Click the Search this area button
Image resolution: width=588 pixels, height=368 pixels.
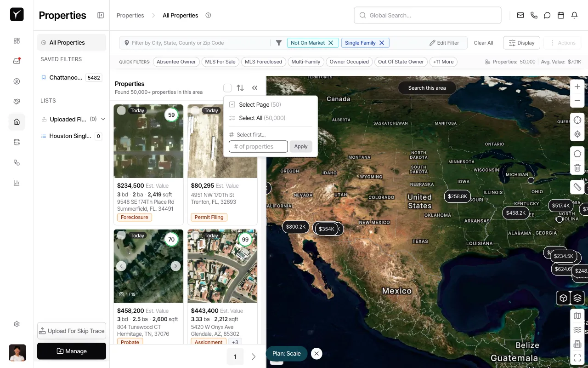pyautogui.click(x=427, y=88)
